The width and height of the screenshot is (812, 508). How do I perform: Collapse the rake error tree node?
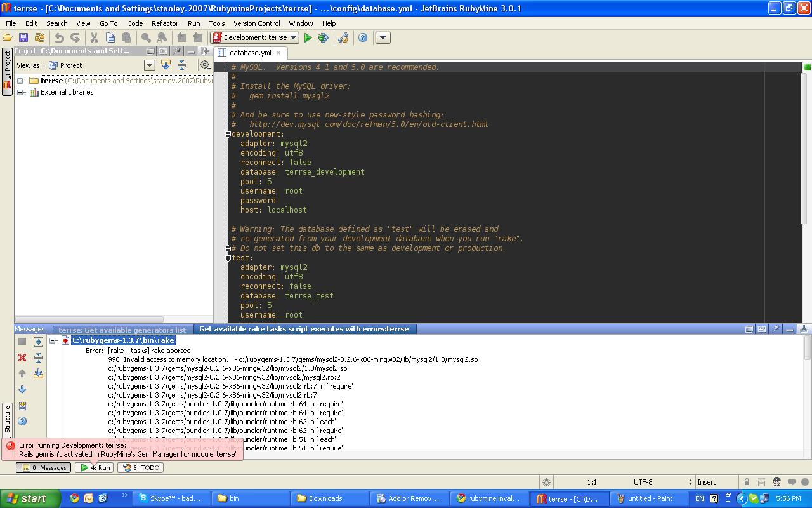pyautogui.click(x=53, y=341)
